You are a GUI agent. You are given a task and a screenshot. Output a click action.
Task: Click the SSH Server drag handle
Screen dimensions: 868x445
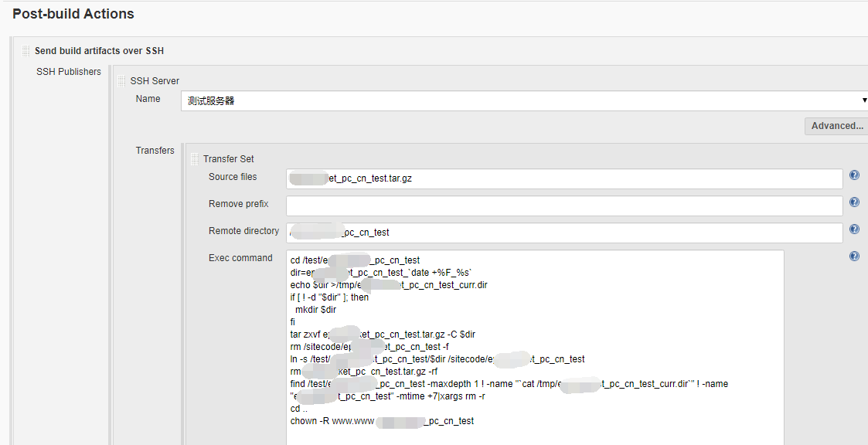coord(121,81)
